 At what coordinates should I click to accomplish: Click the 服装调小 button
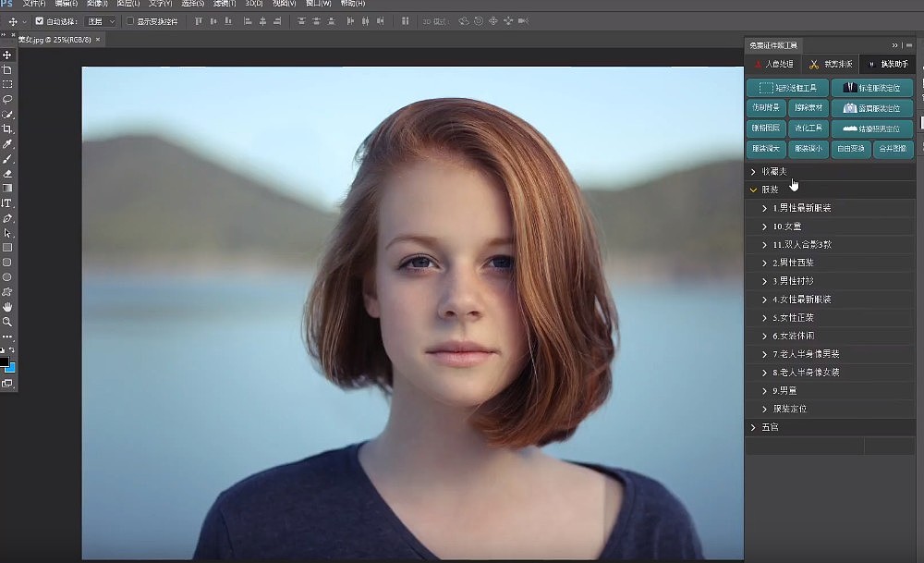point(808,149)
